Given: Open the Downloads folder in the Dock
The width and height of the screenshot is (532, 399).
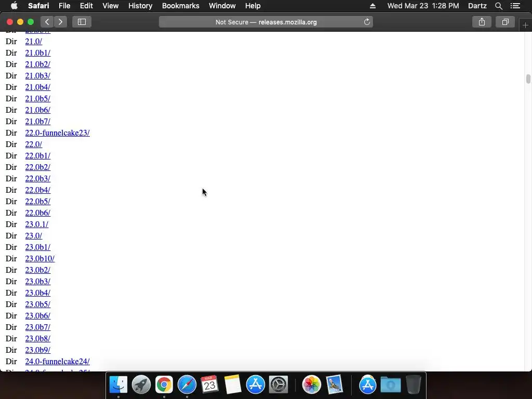Looking at the screenshot, I should (x=391, y=384).
